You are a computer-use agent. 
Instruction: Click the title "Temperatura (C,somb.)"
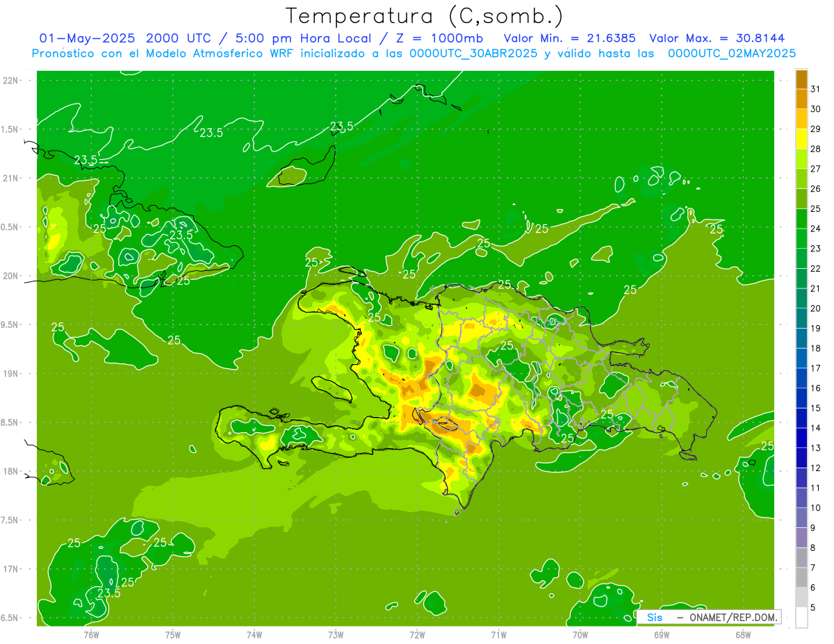point(425,16)
